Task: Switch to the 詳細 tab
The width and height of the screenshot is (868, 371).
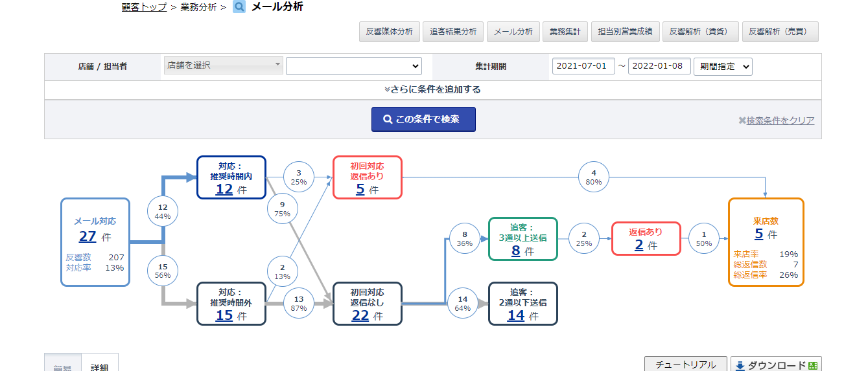Action: (100, 366)
